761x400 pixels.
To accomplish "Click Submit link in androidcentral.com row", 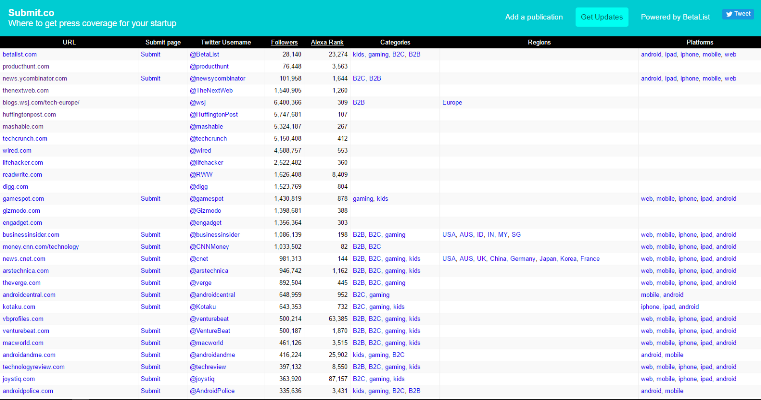I will [x=150, y=295].
